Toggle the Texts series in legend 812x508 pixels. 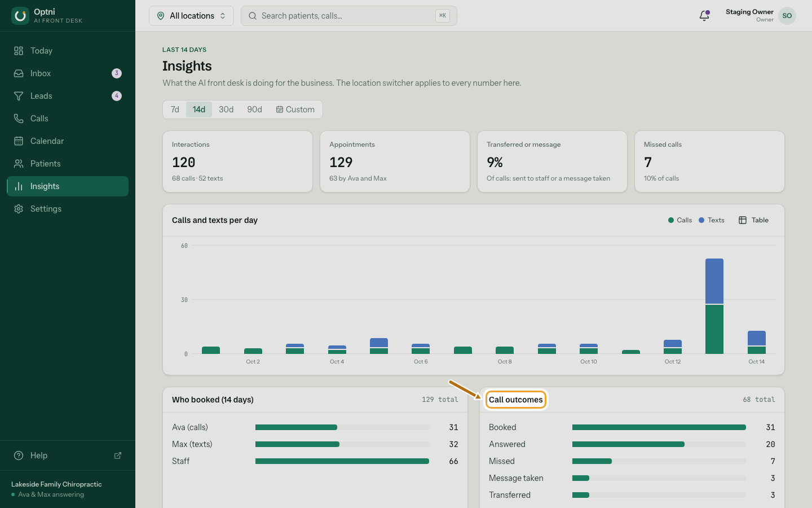[x=712, y=220]
